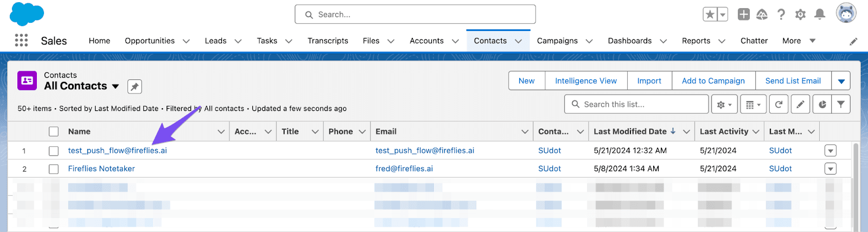
Task: Click the Import button
Action: point(649,81)
